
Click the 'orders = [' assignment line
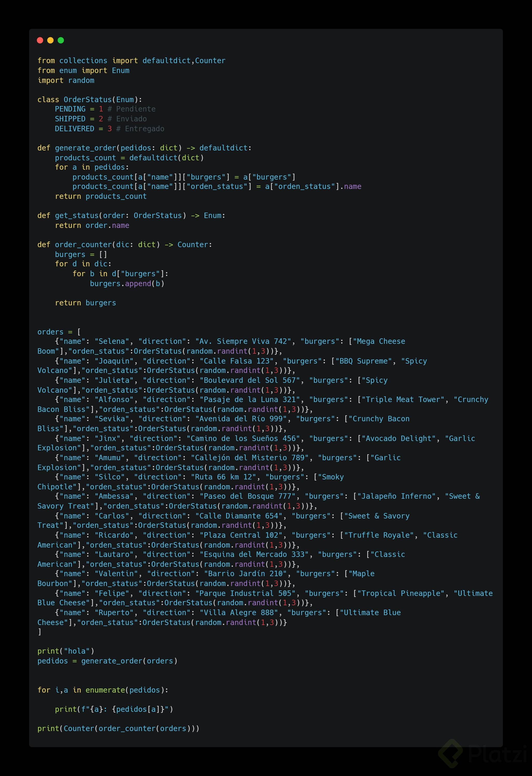point(59,332)
